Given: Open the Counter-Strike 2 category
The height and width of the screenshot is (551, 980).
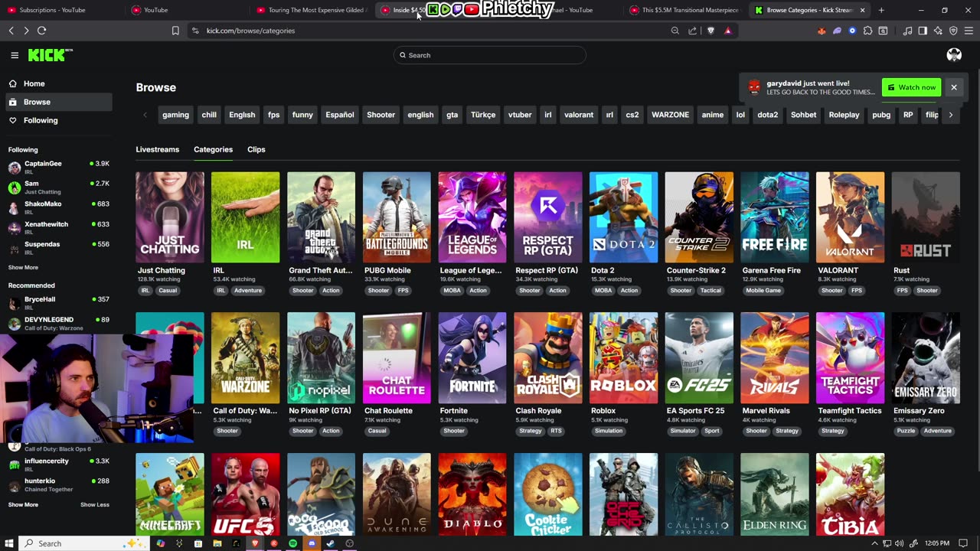Looking at the screenshot, I should pyautogui.click(x=699, y=217).
